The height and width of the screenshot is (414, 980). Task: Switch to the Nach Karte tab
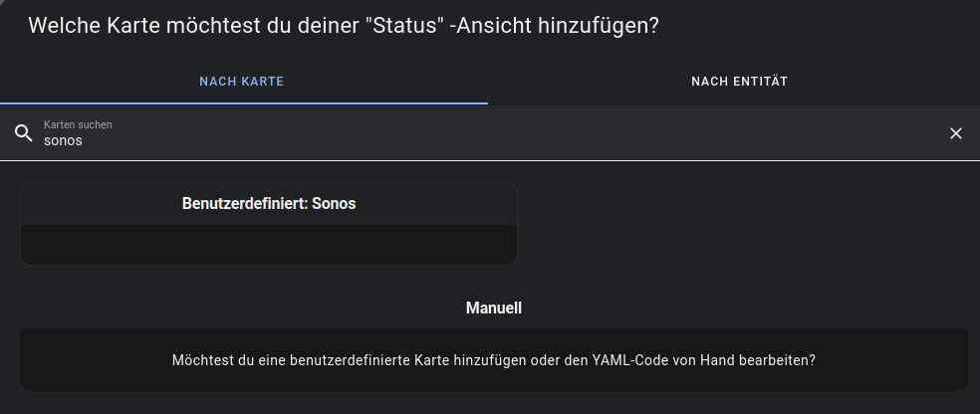point(242,82)
